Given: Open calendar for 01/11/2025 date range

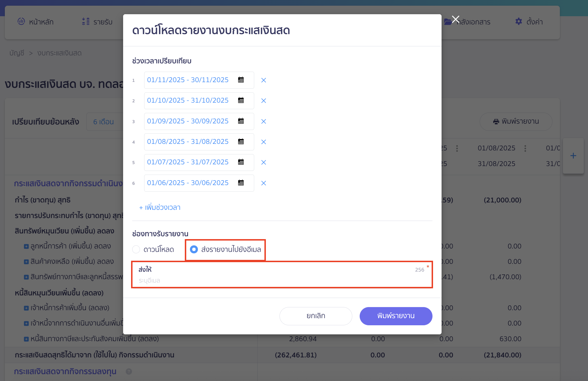Looking at the screenshot, I should point(241,80).
